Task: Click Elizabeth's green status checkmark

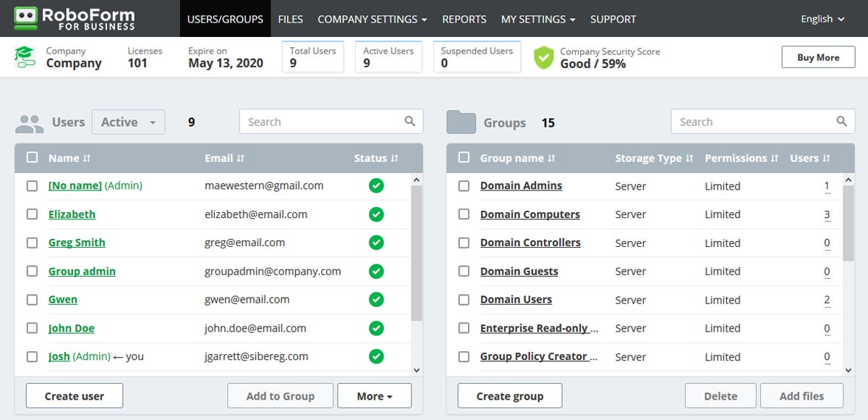Action: tap(376, 214)
